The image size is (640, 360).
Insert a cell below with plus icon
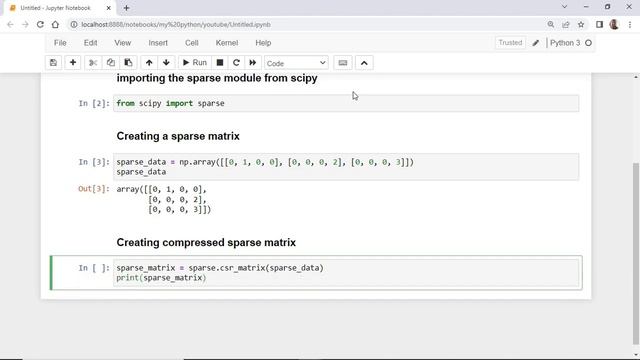point(73,63)
